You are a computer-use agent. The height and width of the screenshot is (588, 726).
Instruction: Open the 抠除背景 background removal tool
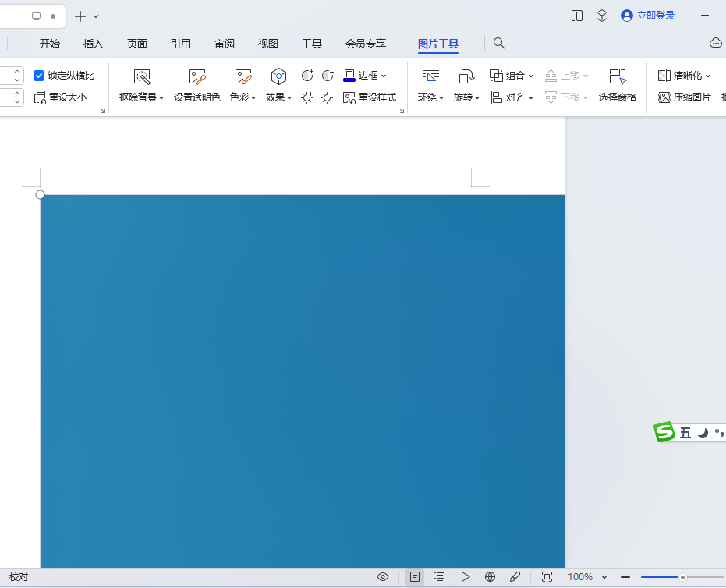click(142, 85)
